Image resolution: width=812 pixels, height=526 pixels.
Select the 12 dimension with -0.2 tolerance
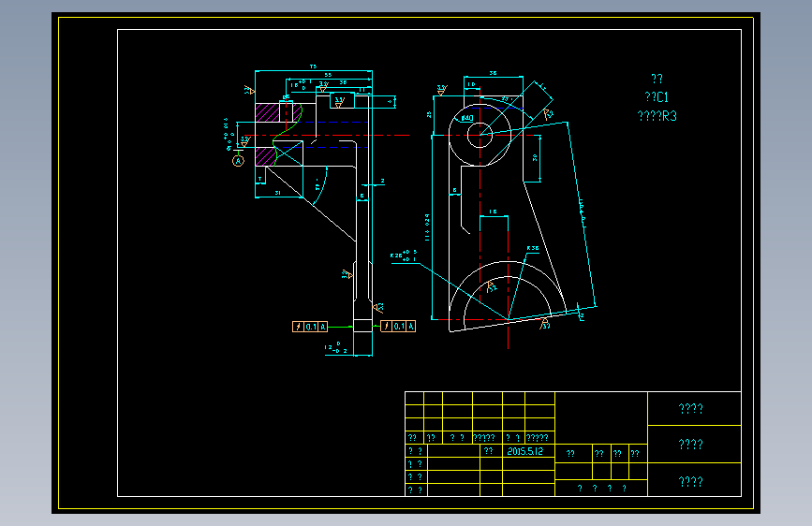click(x=335, y=347)
